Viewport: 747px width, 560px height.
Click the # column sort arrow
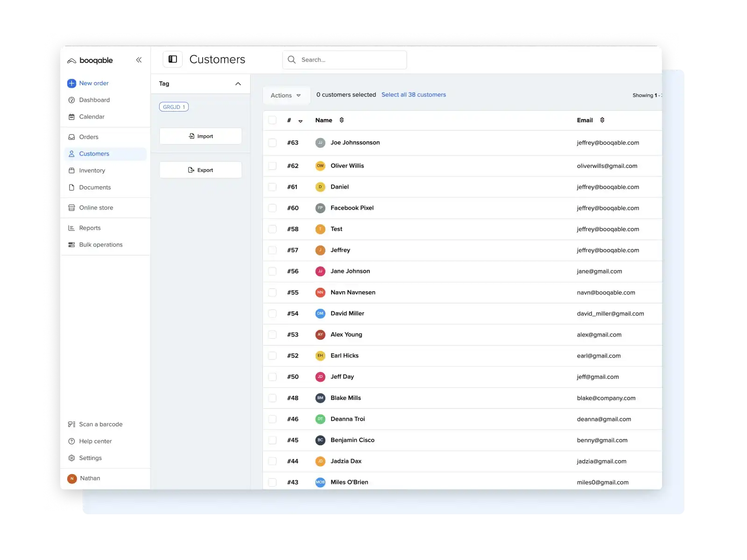tap(300, 120)
